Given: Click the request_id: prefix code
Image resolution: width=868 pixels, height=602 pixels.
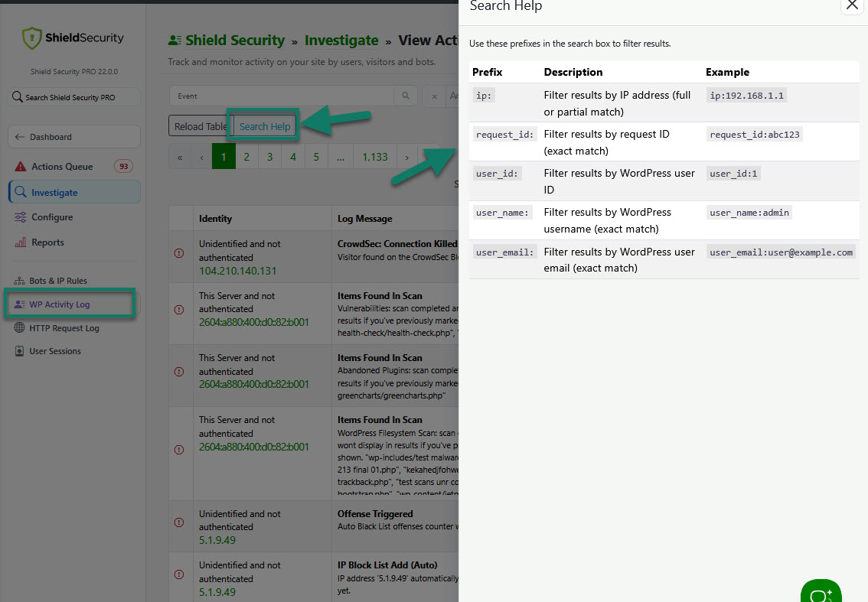Looking at the screenshot, I should pyautogui.click(x=504, y=135).
